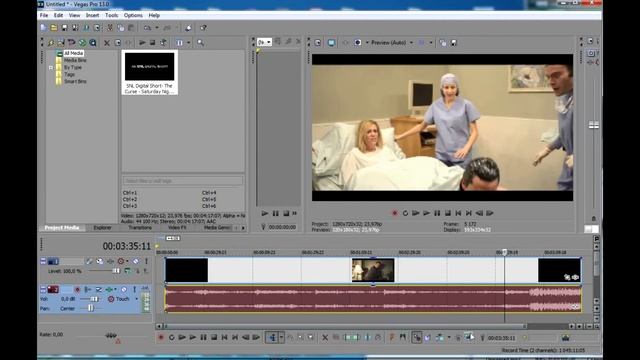Open Track Motion on video track 1

click(100, 261)
